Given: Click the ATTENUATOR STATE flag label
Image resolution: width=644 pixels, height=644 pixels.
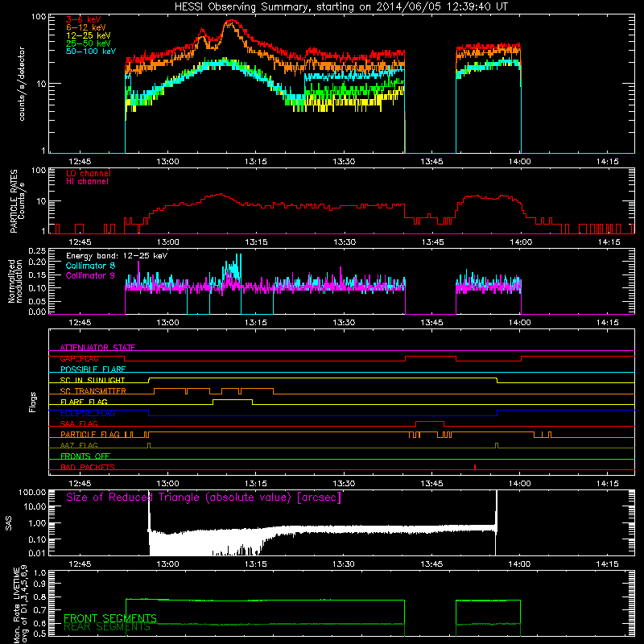Looking at the screenshot, I should pos(97,348).
